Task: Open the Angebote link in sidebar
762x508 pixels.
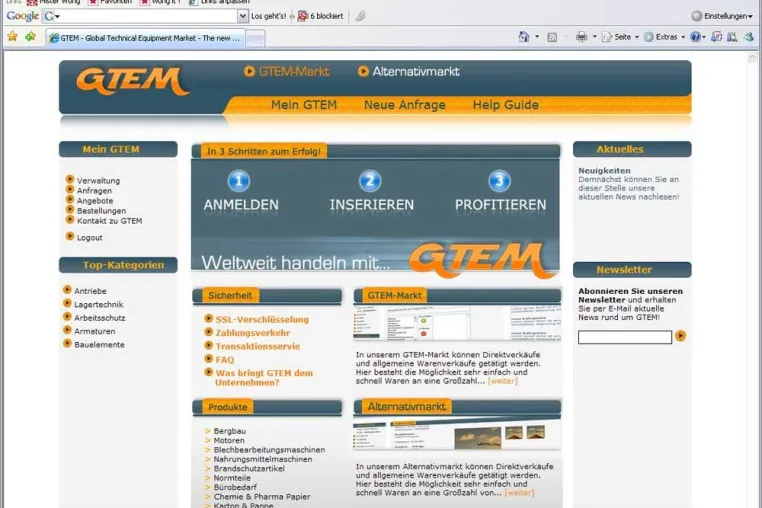Action: tap(95, 201)
